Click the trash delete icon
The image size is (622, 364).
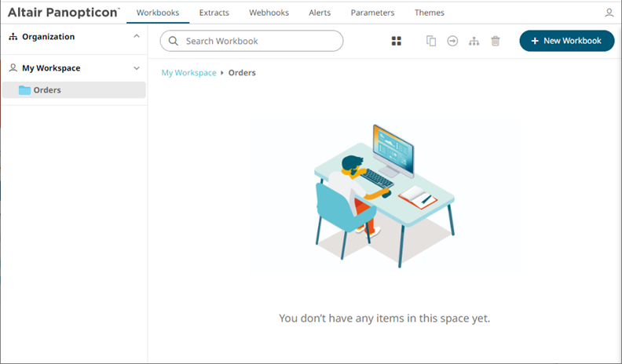point(496,41)
